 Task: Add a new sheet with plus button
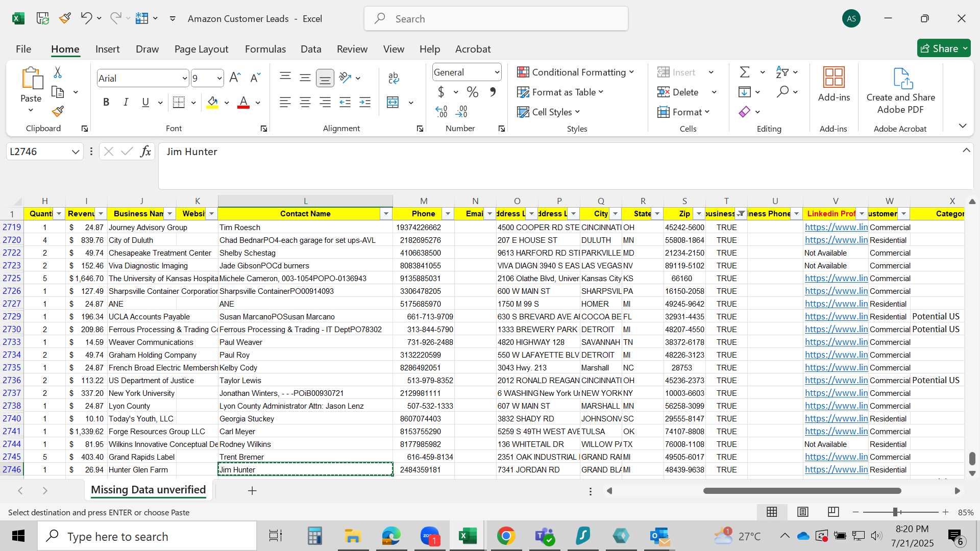coord(252,491)
